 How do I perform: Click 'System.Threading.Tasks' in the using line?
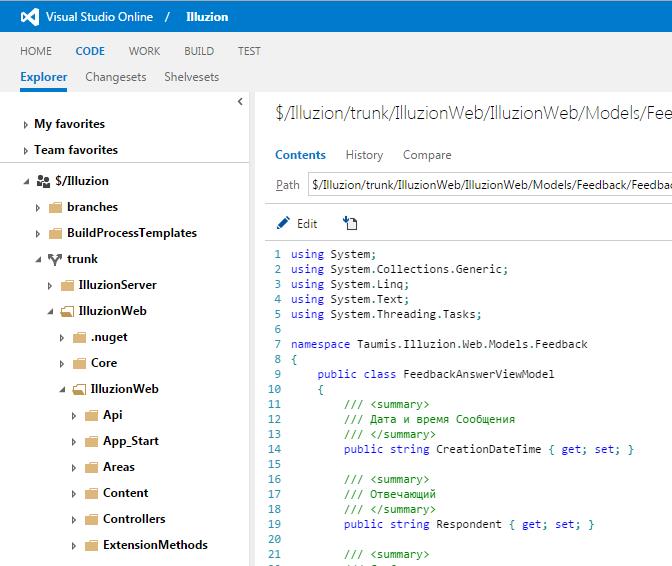[403, 314]
